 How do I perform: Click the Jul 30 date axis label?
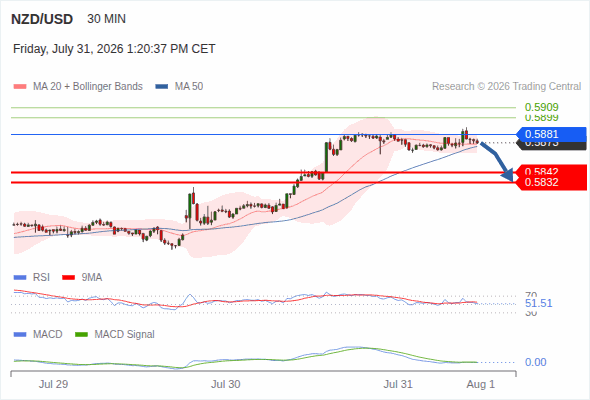(225, 384)
